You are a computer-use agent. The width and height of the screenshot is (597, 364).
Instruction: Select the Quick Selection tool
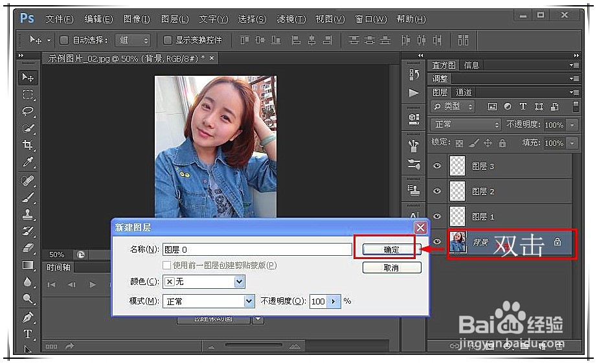(x=28, y=128)
